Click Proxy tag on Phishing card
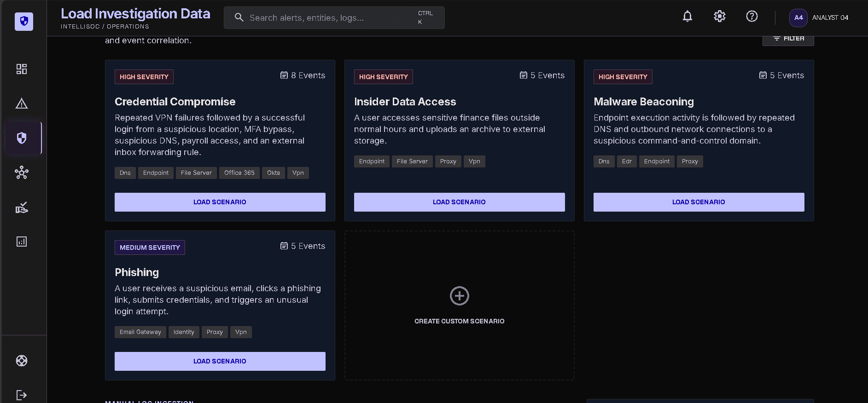 215,332
